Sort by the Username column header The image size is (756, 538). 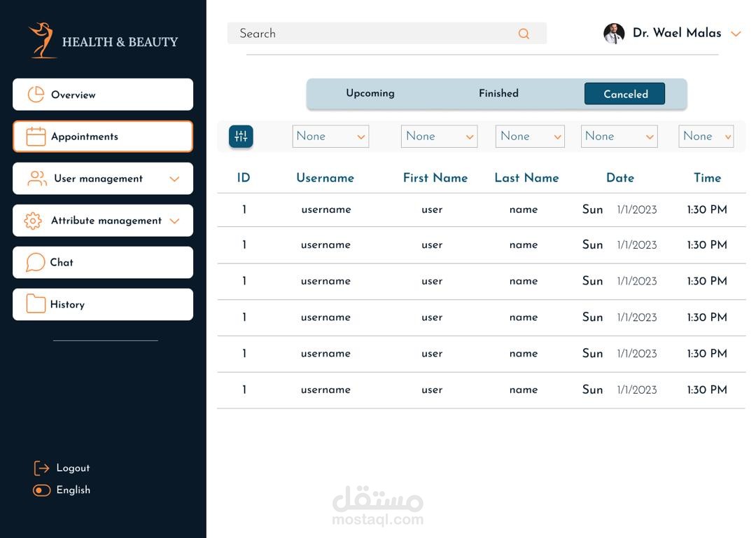(325, 177)
